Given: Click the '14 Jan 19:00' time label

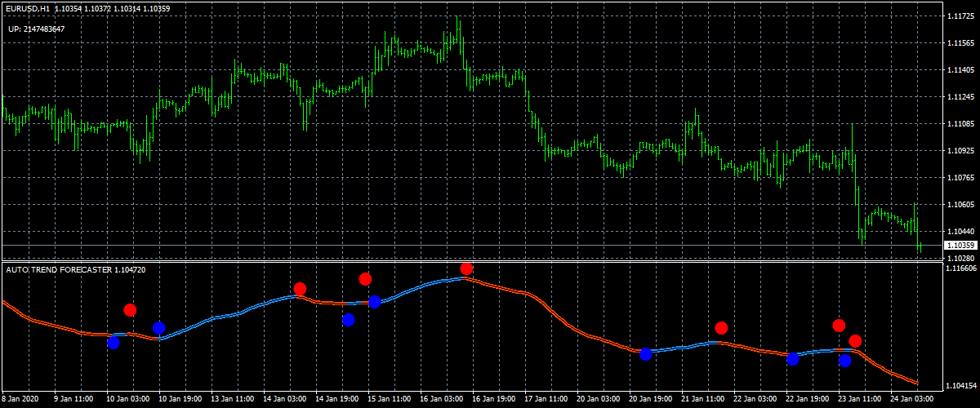Looking at the screenshot, I should tap(336, 400).
